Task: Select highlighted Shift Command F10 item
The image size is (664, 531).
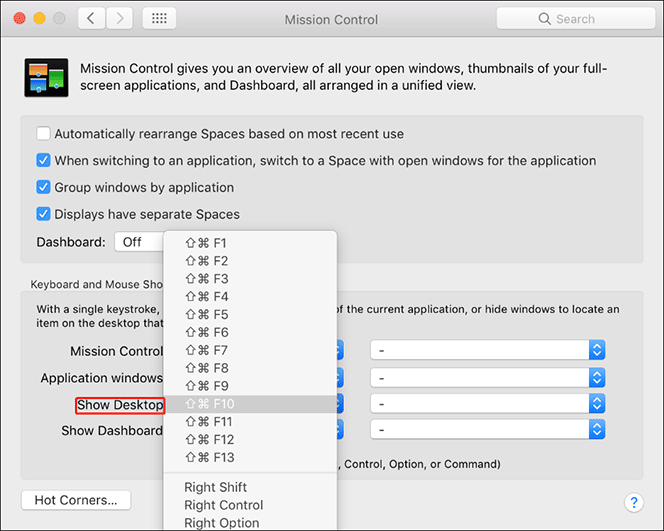Action: click(x=250, y=404)
